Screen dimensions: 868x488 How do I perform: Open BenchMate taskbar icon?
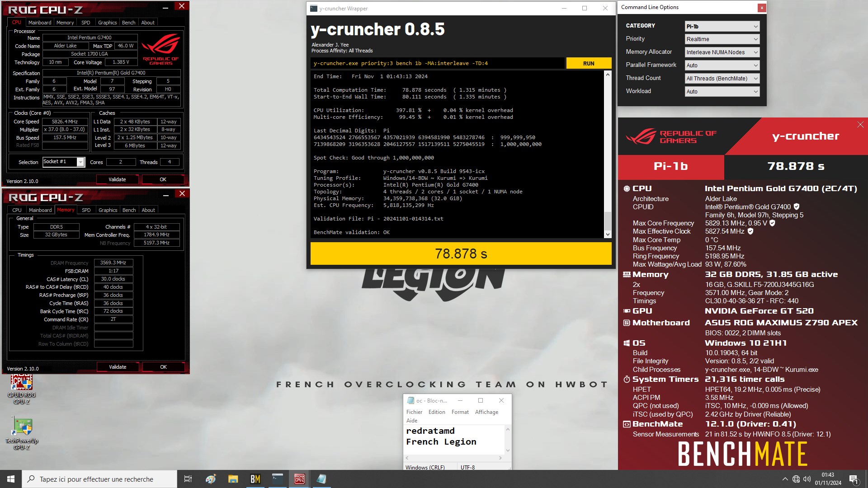[255, 479]
